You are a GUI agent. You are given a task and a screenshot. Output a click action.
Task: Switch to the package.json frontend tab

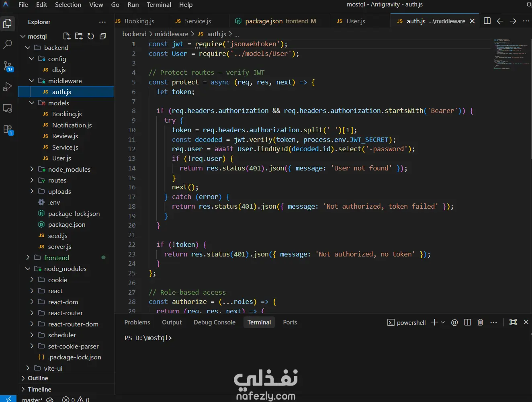tap(280, 21)
